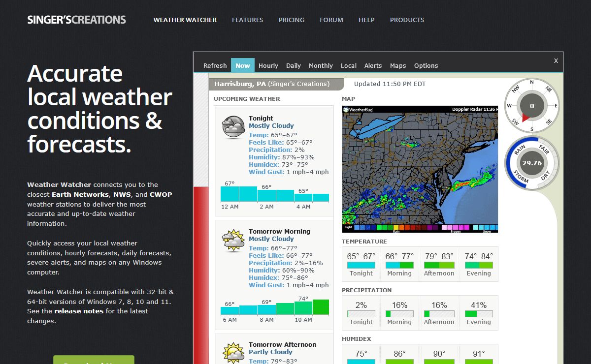Click the Tomorrow Afternoon Partly Cloudy text
Image resolution: width=591 pixels, height=364 pixels.
coord(270,352)
